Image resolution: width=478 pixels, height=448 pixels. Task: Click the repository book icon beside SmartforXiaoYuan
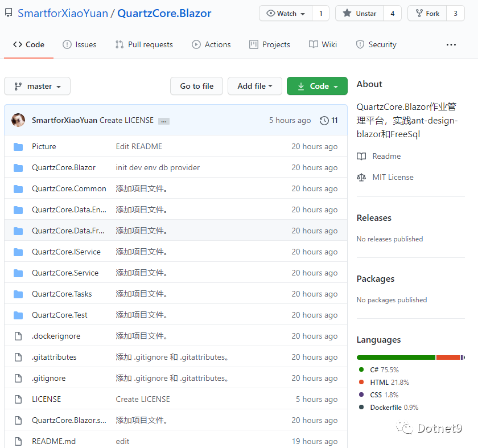coord(9,13)
